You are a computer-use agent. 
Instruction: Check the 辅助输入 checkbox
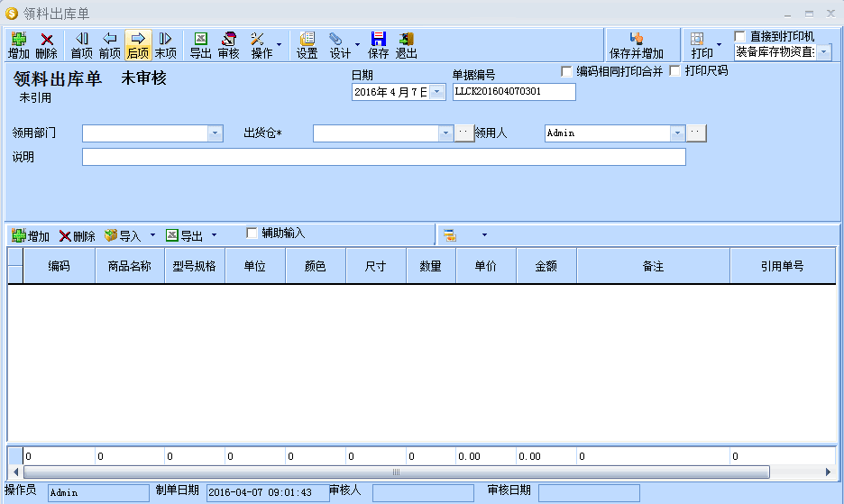252,233
